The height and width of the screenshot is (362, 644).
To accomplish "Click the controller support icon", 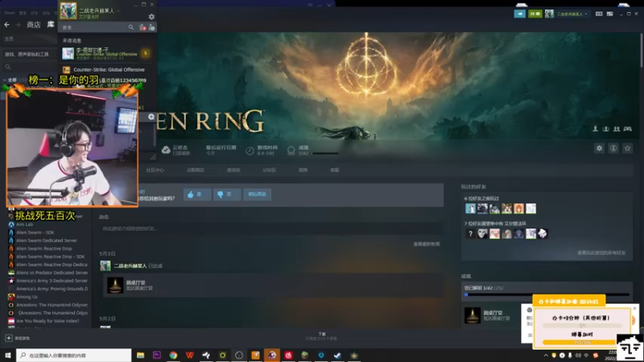I will pyautogui.click(x=628, y=129).
